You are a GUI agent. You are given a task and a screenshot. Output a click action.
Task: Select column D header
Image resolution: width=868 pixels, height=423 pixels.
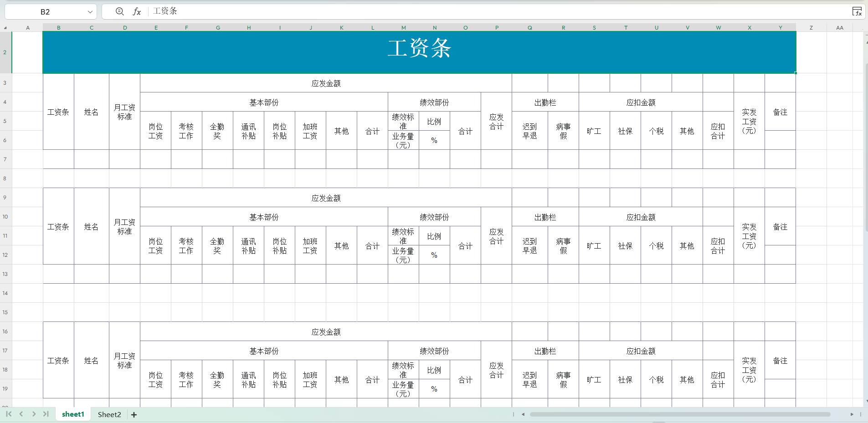[125, 28]
